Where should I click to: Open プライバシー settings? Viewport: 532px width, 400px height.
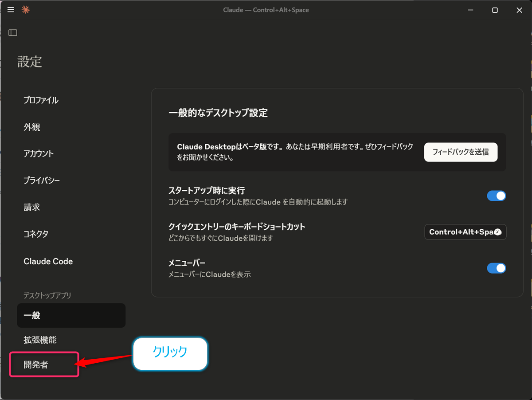point(42,180)
